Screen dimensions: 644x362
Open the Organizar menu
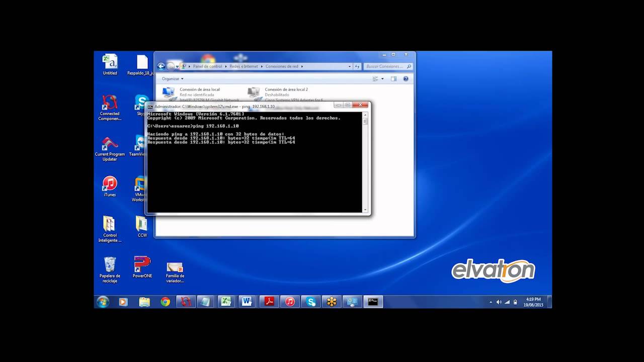point(173,79)
